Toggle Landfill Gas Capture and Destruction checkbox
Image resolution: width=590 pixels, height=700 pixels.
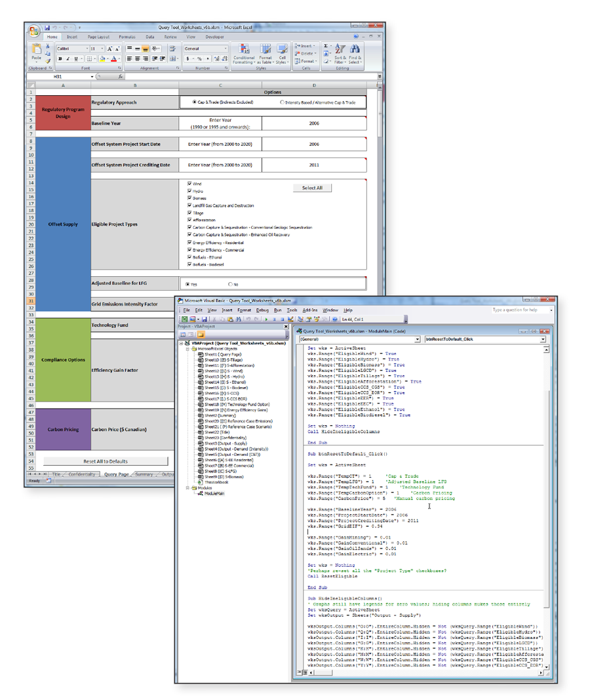coord(189,205)
